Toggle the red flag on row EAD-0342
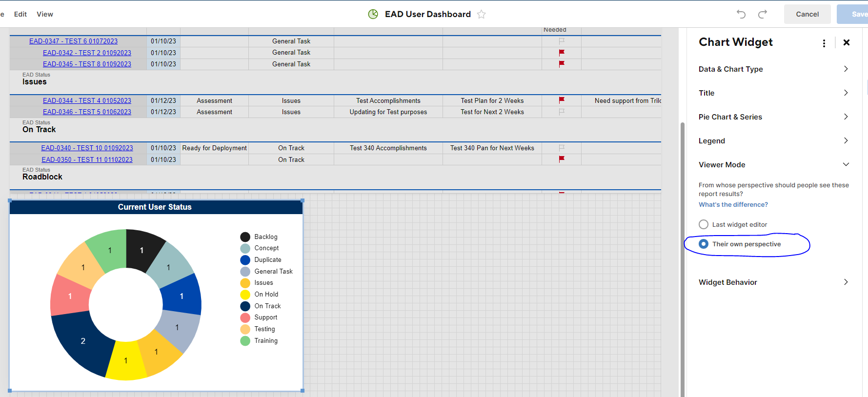 tap(562, 52)
